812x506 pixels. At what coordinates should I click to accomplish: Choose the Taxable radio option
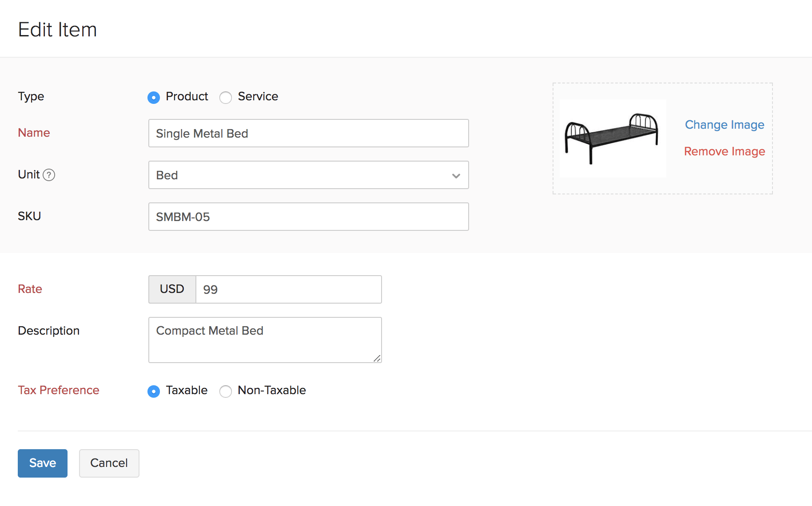tap(154, 391)
